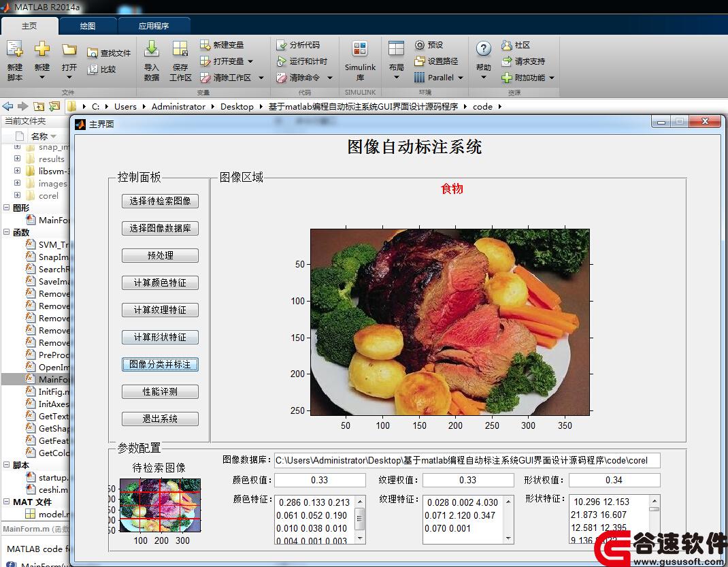Viewport: 728px width, 567px height.
Task: Click the 请求支持 (request support) icon
Action: 506,61
